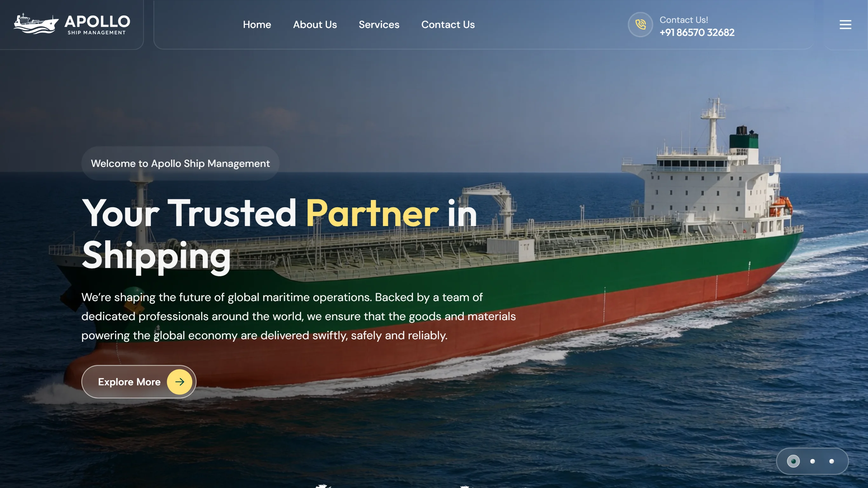Switch to the second slide dot

pyautogui.click(x=812, y=461)
